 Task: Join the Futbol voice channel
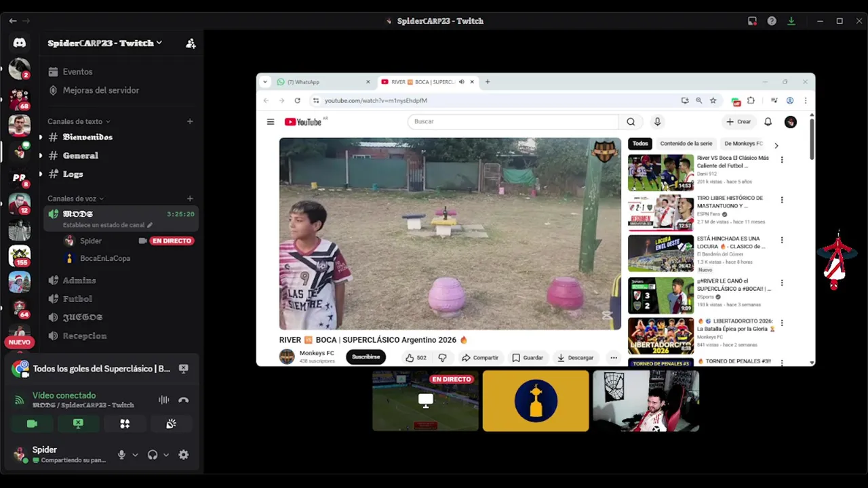(x=77, y=299)
